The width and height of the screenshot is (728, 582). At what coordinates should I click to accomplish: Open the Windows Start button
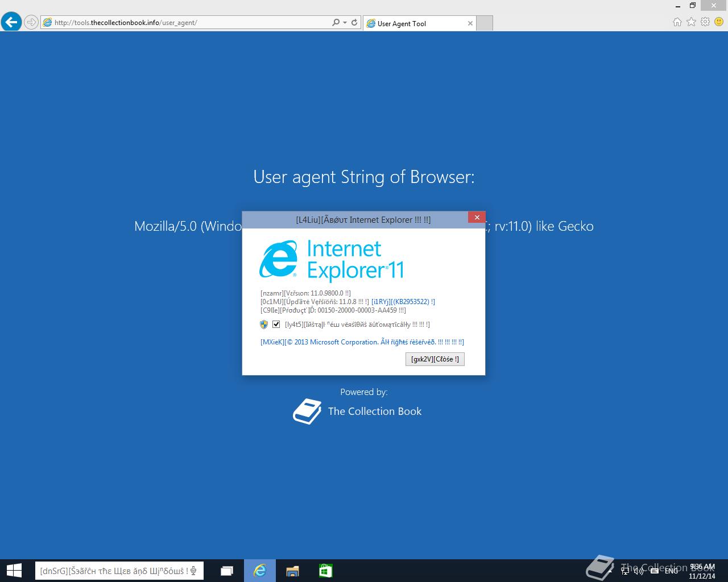(x=14, y=571)
